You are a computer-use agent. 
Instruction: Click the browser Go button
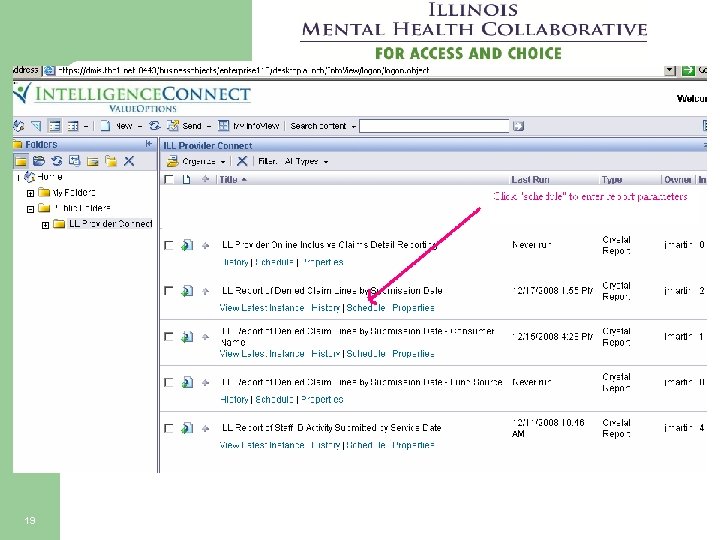[693, 70]
